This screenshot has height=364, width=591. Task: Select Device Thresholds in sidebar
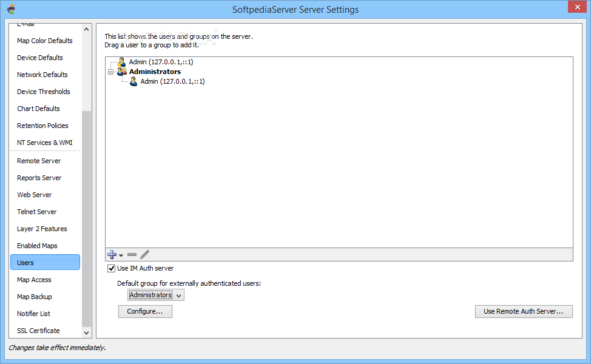(x=45, y=92)
